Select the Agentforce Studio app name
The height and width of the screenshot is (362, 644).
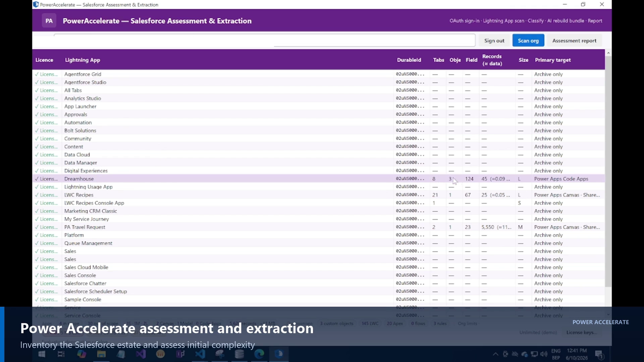[x=85, y=82]
